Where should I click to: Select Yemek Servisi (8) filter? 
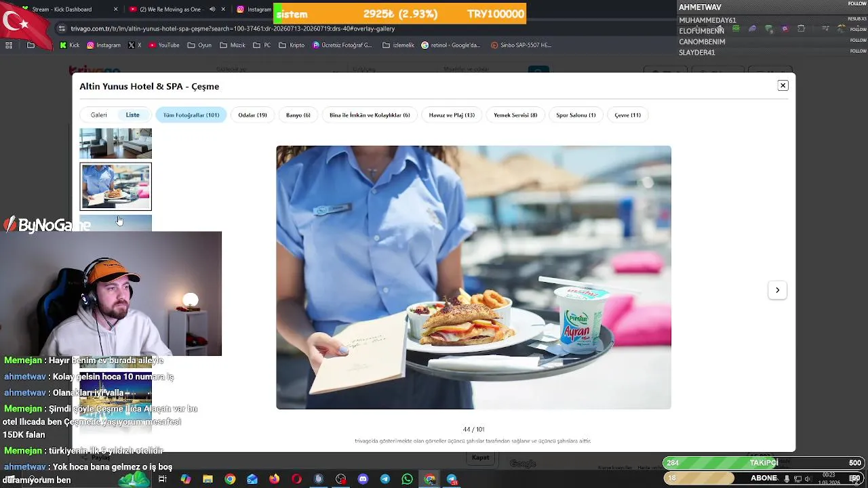tap(515, 115)
